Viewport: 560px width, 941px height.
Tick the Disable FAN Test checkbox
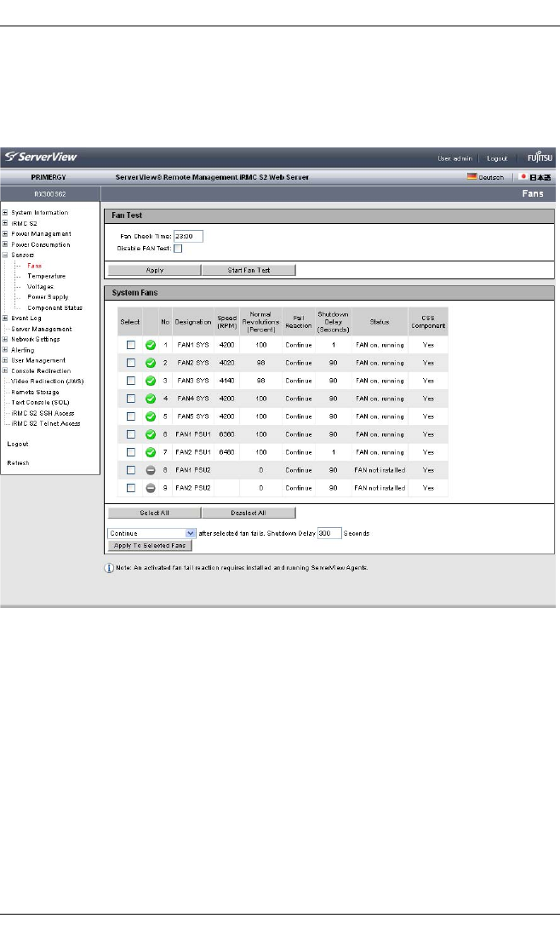(178, 249)
